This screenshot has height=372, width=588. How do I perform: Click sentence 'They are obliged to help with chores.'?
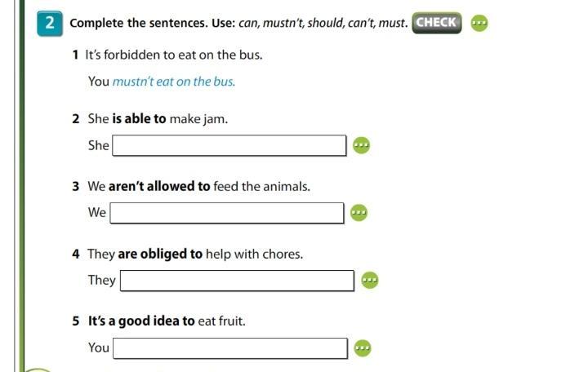tap(194, 254)
